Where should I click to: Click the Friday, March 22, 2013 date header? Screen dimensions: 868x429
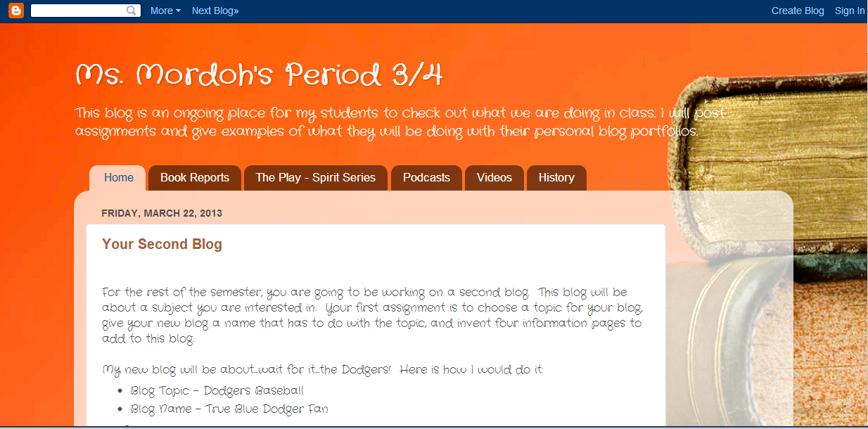pyautogui.click(x=162, y=213)
